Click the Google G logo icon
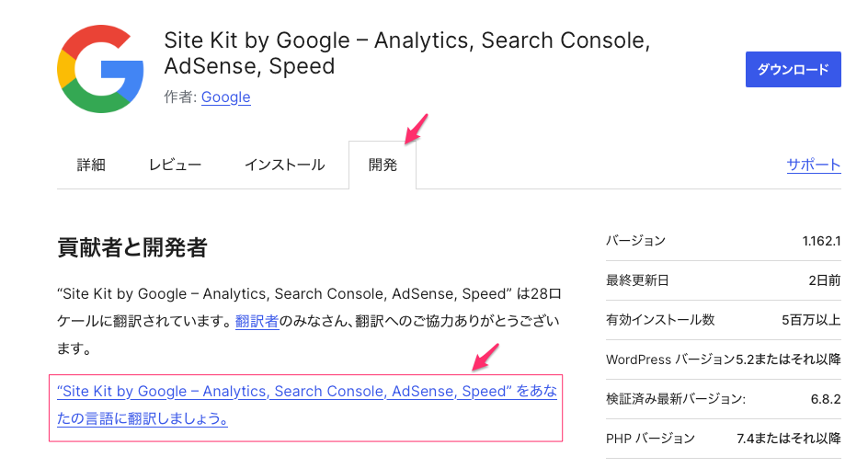The height and width of the screenshot is (468, 868). (x=100, y=70)
